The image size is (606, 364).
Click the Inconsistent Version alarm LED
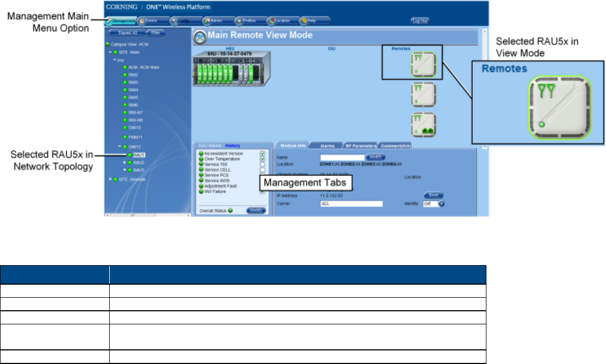click(201, 153)
